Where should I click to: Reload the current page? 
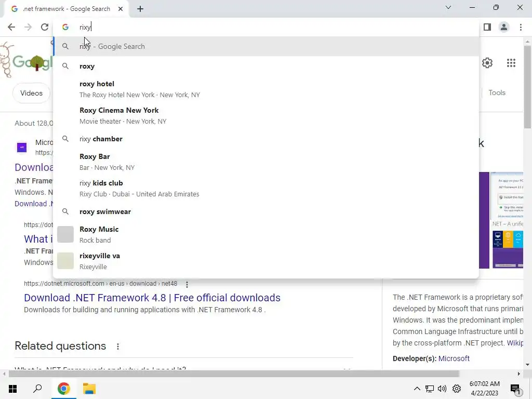[45, 27]
